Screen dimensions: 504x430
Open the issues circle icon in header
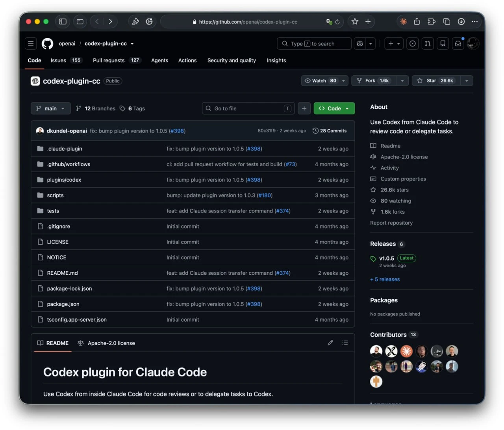point(412,43)
